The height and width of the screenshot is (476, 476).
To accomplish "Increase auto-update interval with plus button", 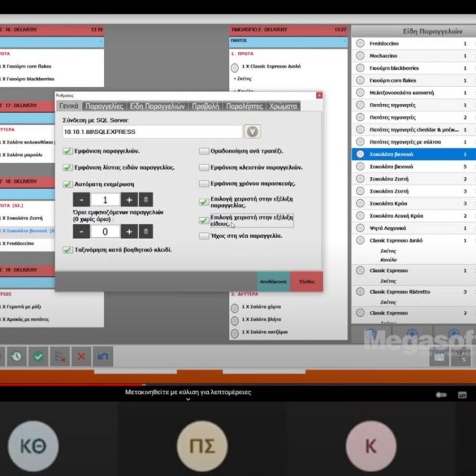I will pyautogui.click(x=129, y=199).
